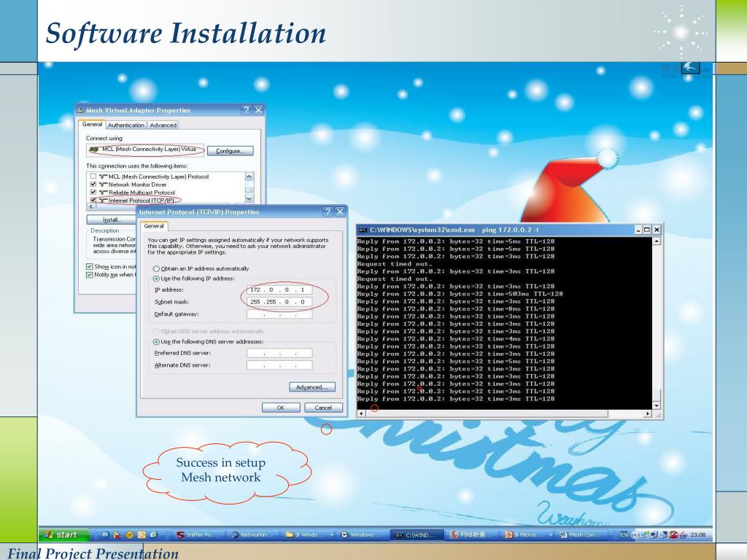Click the Install button in Adapter Properties
Viewport: 747px width, 560px height.
pos(112,219)
